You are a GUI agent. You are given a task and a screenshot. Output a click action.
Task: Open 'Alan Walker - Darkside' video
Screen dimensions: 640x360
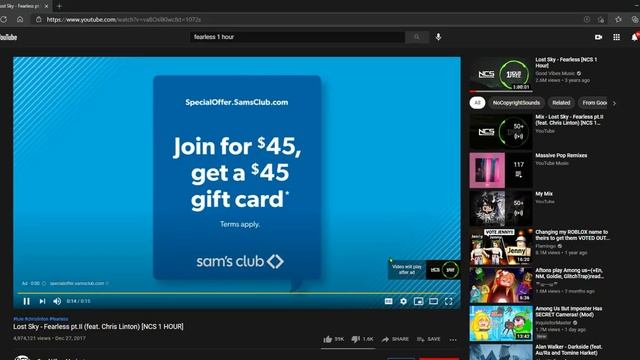500,352
